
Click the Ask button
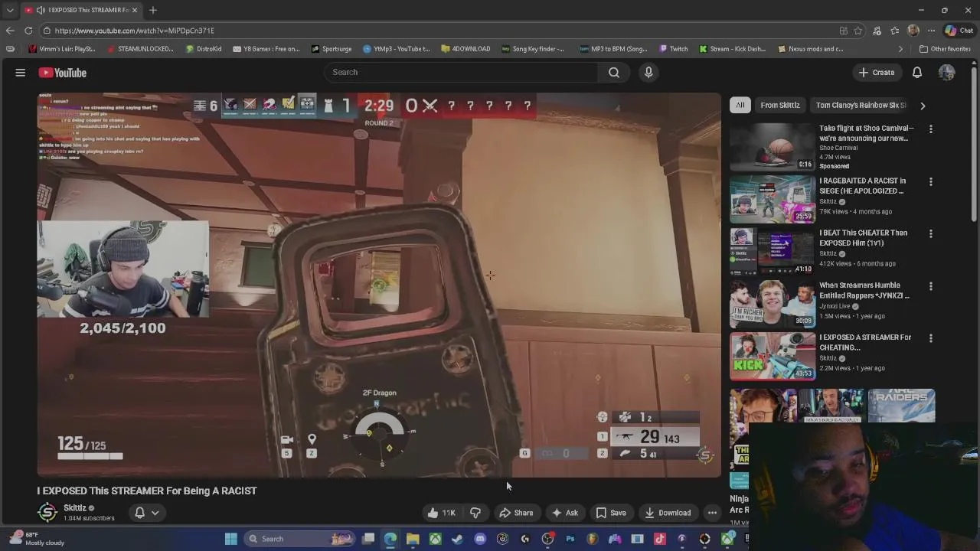pos(565,513)
